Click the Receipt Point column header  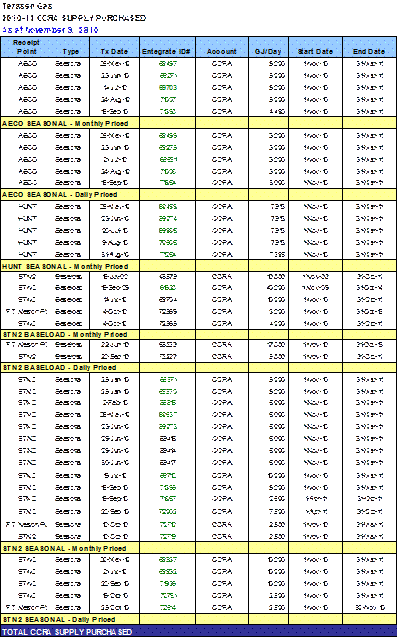pos(26,47)
